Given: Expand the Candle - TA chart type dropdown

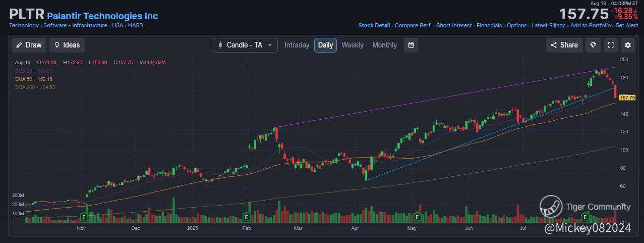Looking at the screenshot, I should point(245,45).
